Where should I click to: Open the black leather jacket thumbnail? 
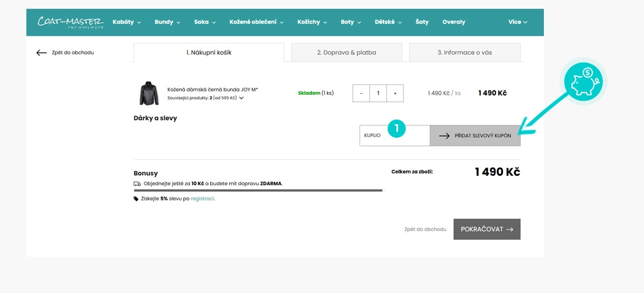point(148,93)
